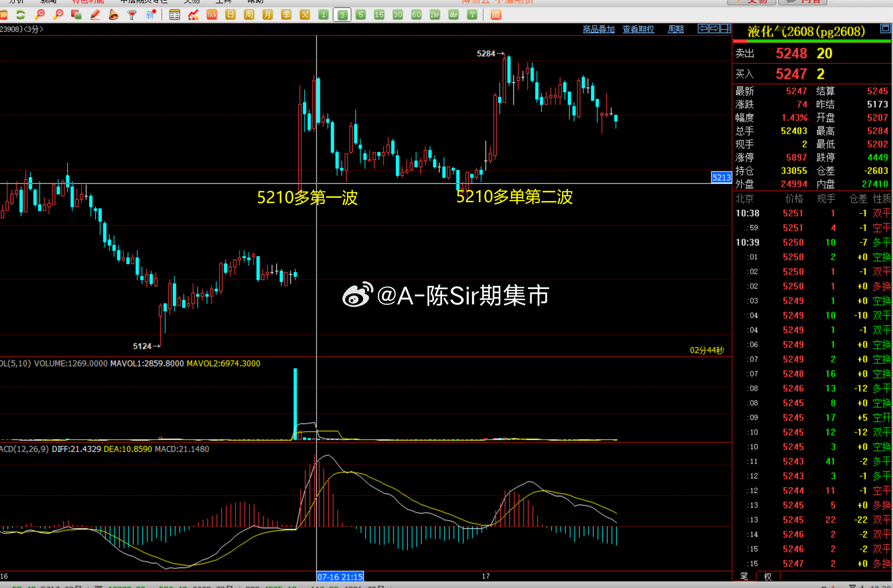893x588 pixels.
Task: Click the 5284 high price label on chart
Action: click(x=486, y=54)
